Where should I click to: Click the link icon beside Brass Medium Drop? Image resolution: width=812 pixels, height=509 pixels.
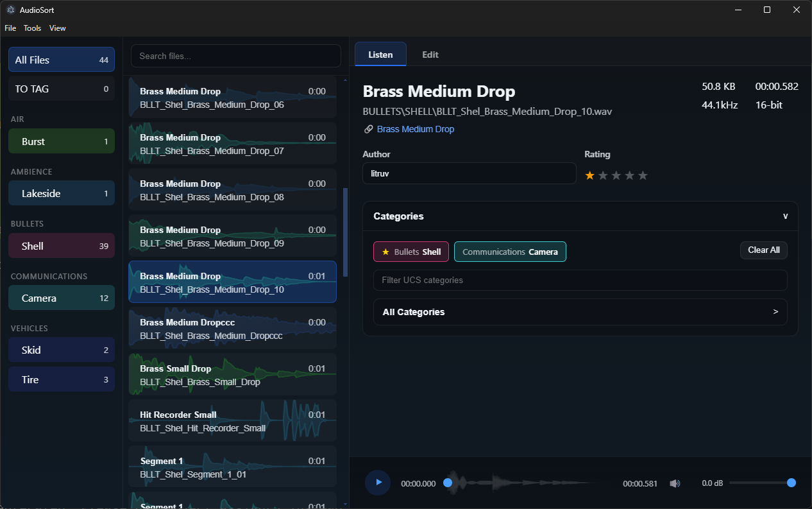[x=369, y=129]
